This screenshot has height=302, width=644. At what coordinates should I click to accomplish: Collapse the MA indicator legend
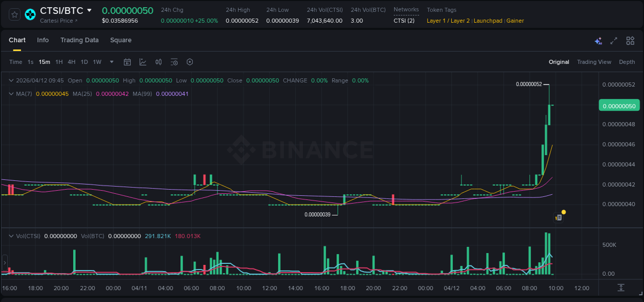point(11,94)
